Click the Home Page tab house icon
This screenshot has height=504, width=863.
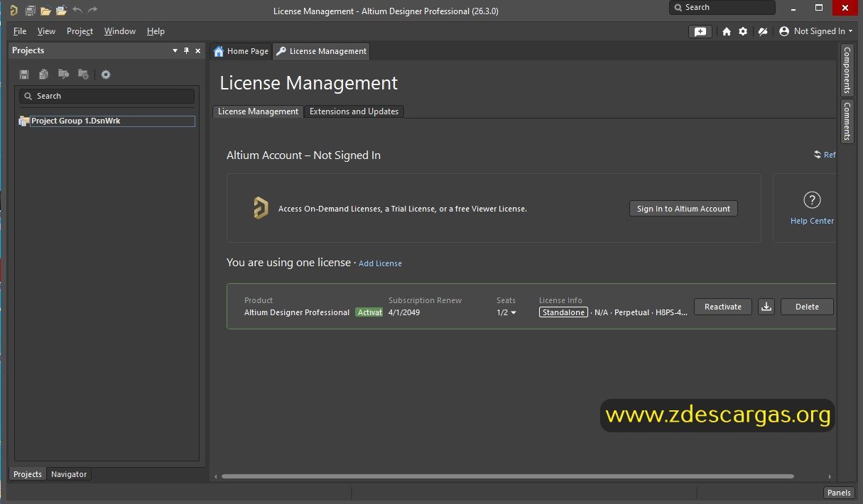coord(219,51)
